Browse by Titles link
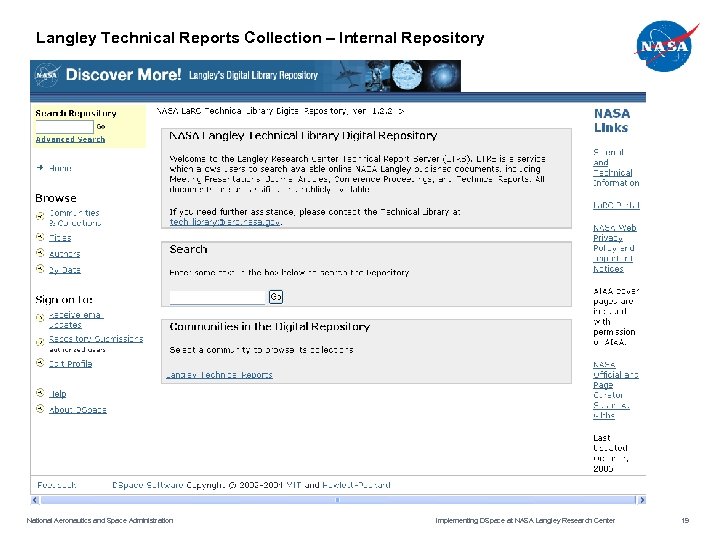 pos(60,237)
